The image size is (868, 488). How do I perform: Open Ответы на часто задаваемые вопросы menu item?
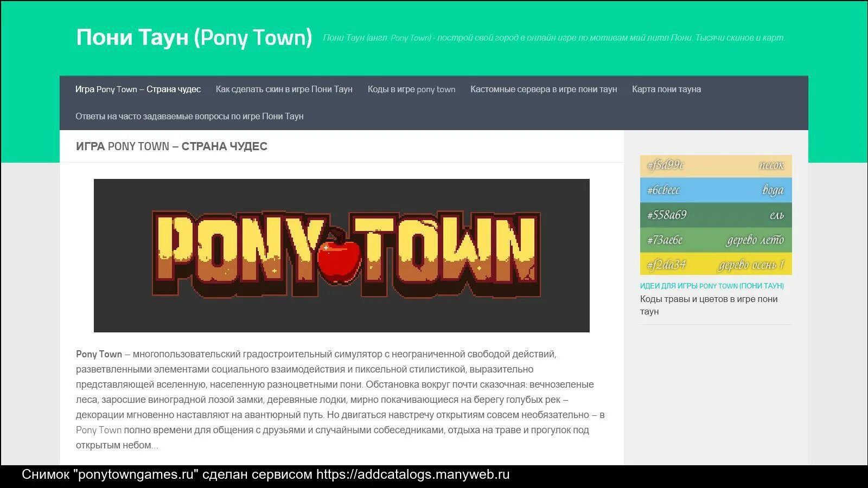click(189, 117)
